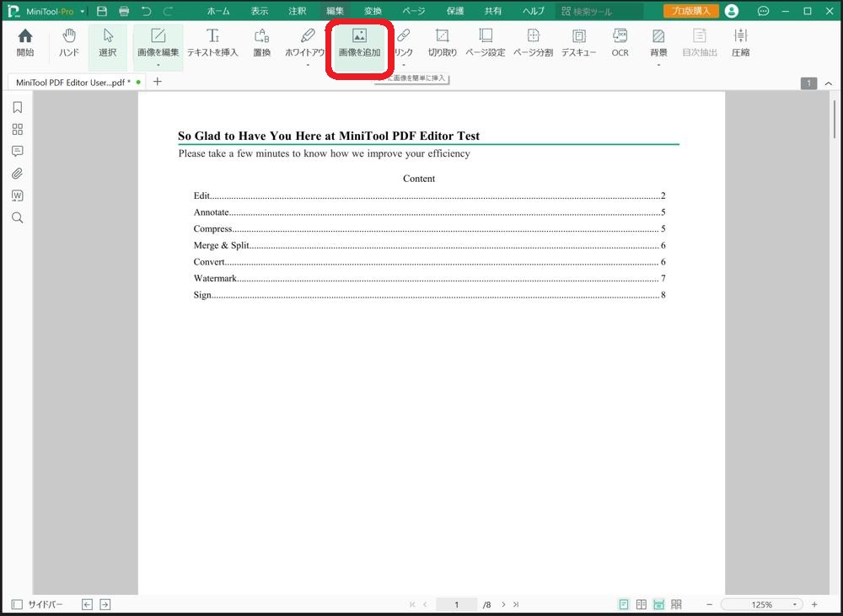This screenshot has width=843, height=616.
Task: Expand the 背景 background dropdown
Action: point(658,65)
